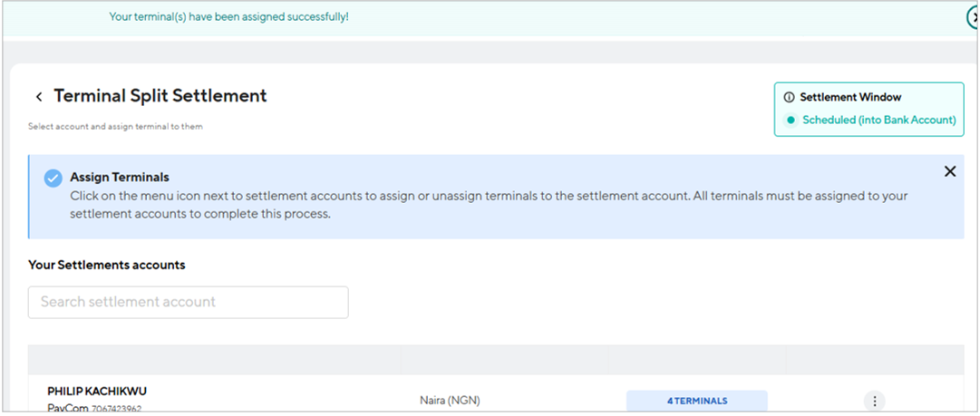Go back using the arrow beside Terminal Split Settlement
980x416 pixels.
(x=39, y=97)
